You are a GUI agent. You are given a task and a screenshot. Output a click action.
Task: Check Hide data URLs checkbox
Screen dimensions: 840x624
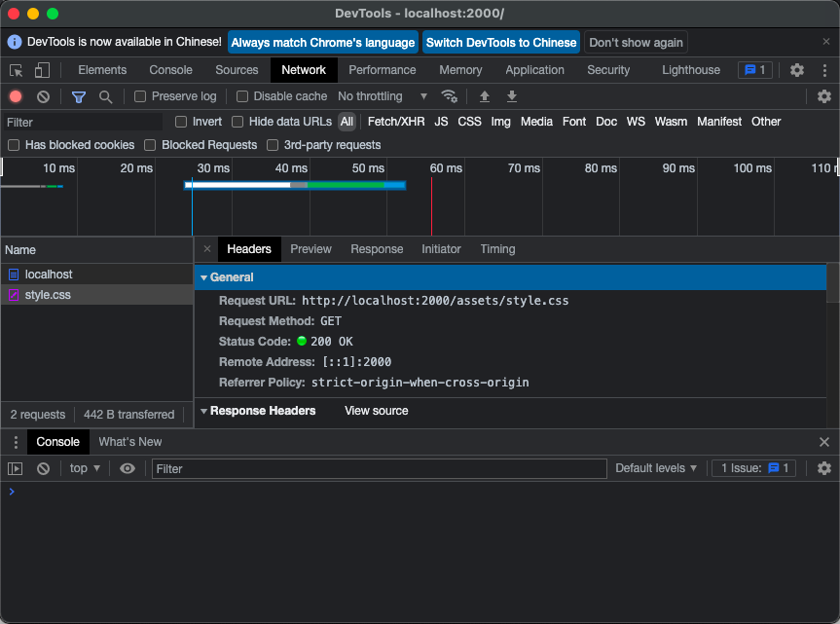[x=237, y=122]
